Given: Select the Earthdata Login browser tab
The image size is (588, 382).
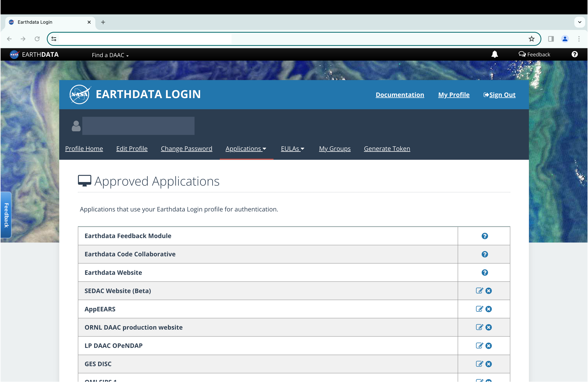Looking at the screenshot, I should pyautogui.click(x=50, y=22).
